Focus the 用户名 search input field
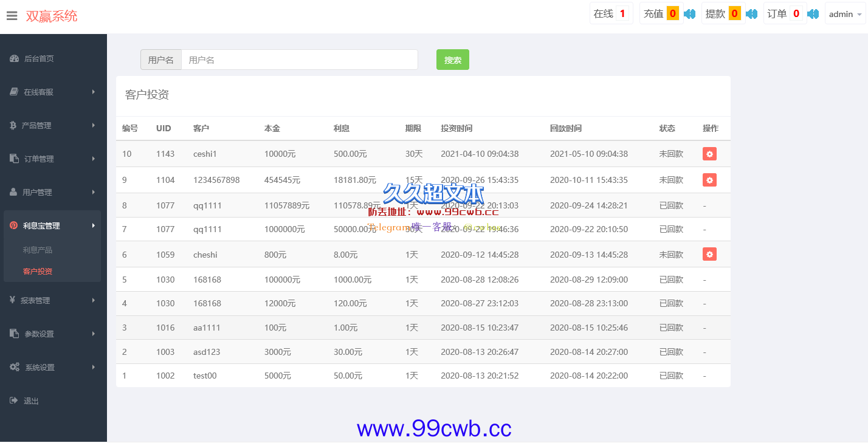 click(x=300, y=60)
